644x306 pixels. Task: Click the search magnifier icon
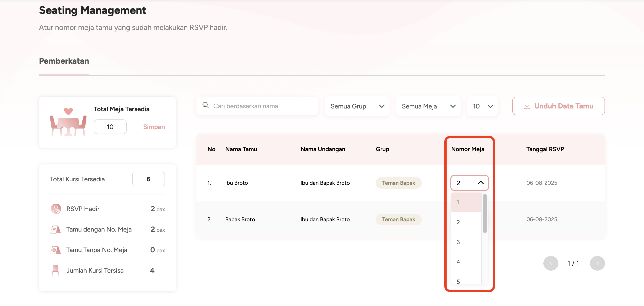205,105
